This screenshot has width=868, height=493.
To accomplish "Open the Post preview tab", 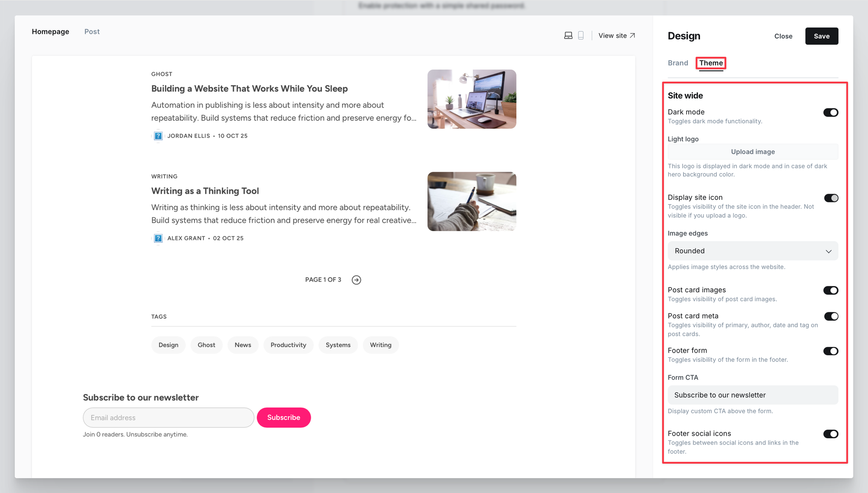I will click(x=92, y=32).
